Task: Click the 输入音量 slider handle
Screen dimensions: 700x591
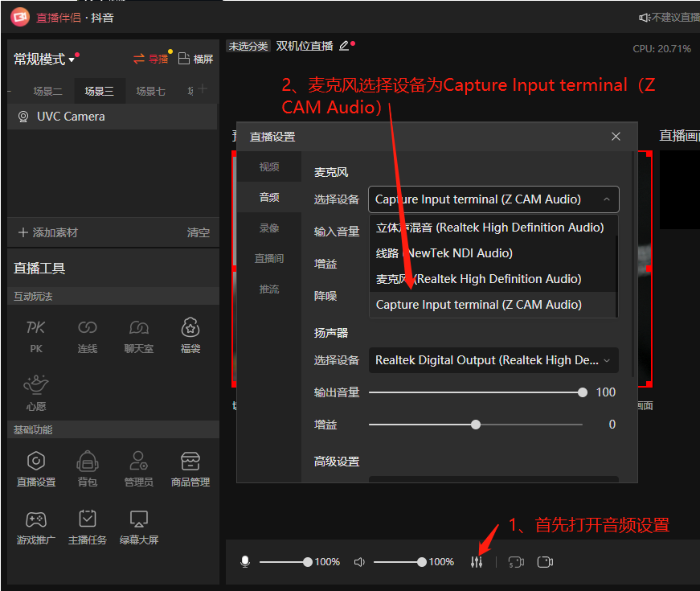Action: tap(583, 232)
